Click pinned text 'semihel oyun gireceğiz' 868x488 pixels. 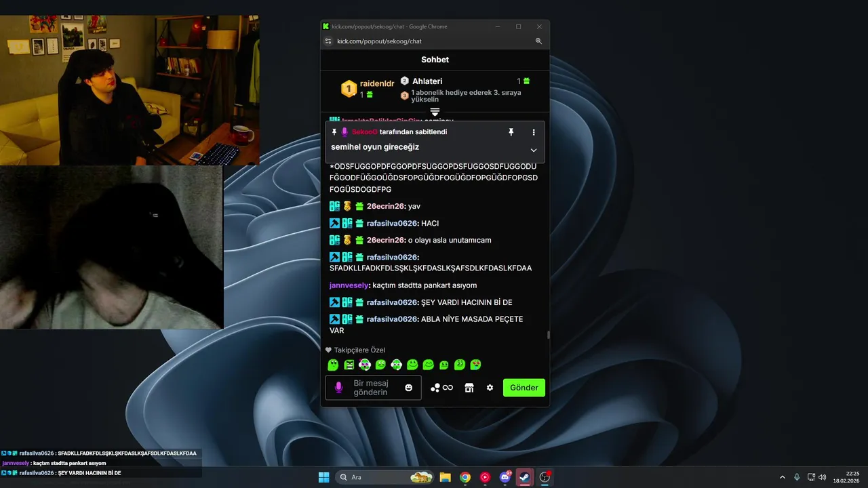click(375, 147)
